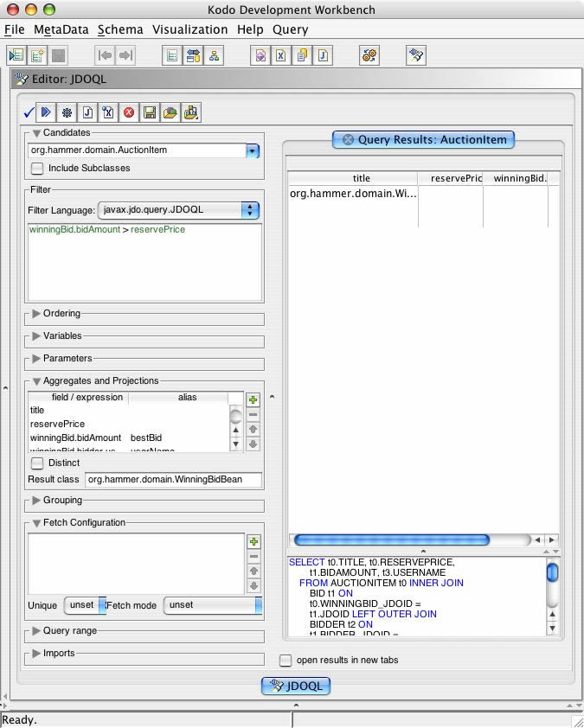
Task: Open the Visualization menu
Action: [189, 29]
